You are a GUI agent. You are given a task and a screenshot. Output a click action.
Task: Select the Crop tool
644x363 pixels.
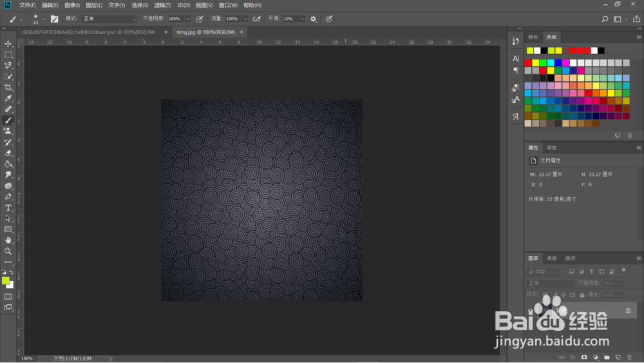click(8, 87)
